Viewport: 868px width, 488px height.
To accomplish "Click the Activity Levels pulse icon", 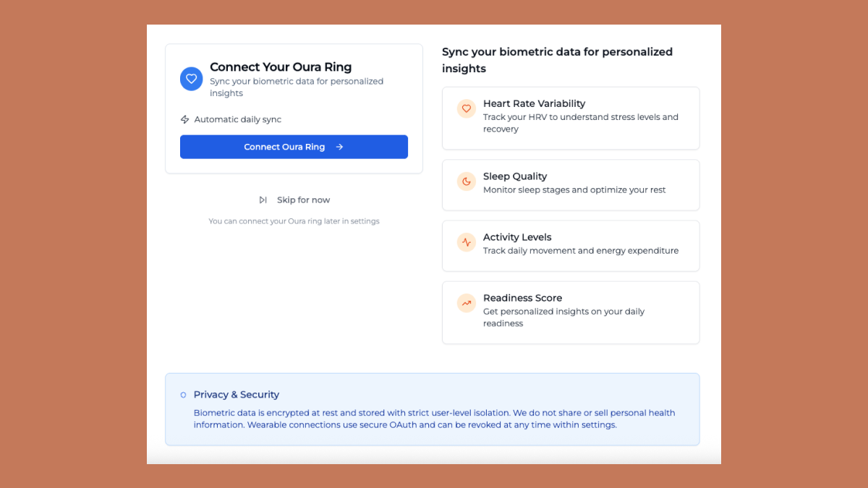I will coord(467,242).
